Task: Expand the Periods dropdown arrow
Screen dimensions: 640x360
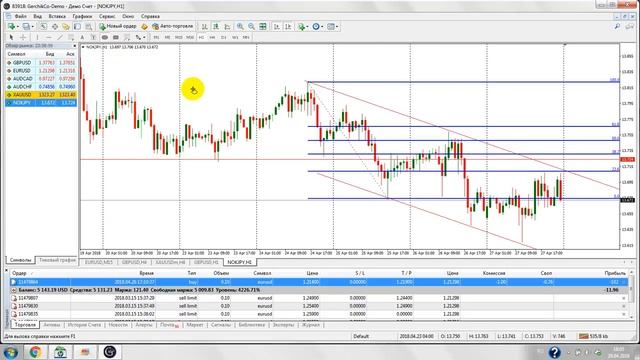Action: pos(322,27)
